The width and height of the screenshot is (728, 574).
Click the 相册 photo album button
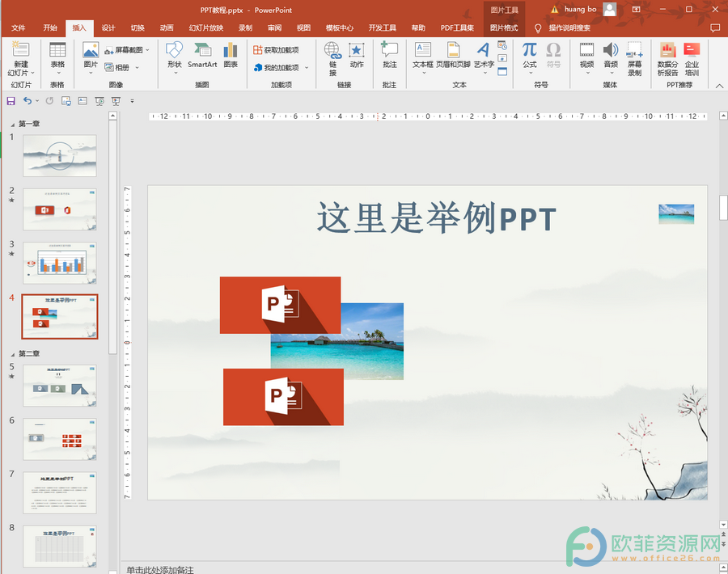coord(117,67)
